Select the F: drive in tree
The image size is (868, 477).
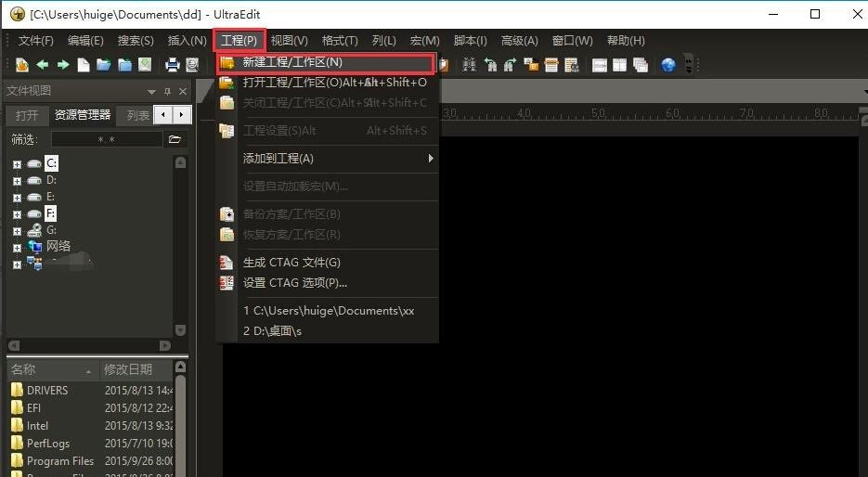click(x=50, y=213)
